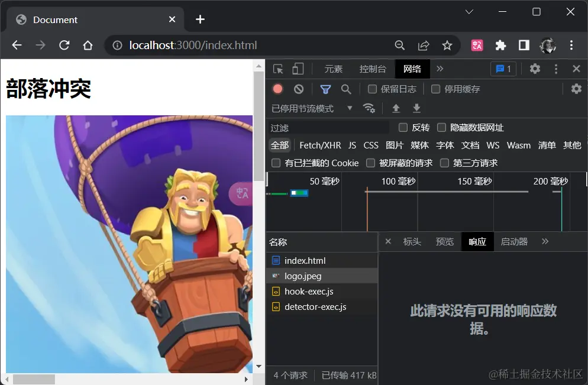Select index.html request row
This screenshot has height=385, width=588.
tap(322, 261)
